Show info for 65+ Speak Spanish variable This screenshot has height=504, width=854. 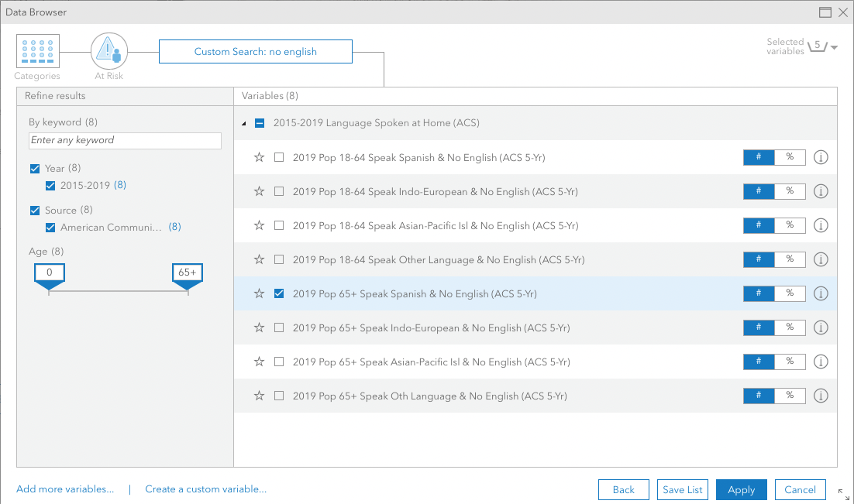pyautogui.click(x=821, y=293)
